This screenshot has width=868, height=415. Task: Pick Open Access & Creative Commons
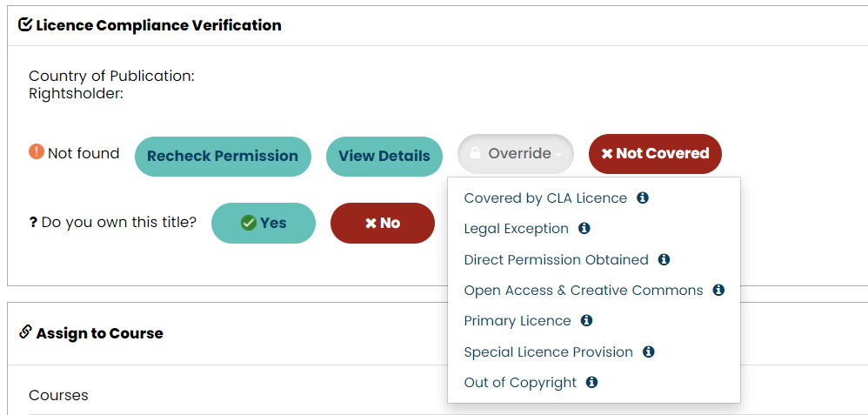(x=584, y=291)
